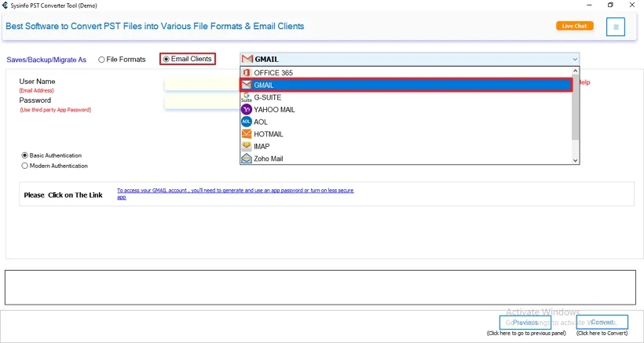Image resolution: width=644 pixels, height=343 pixels.
Task: Select IMAP from the list
Action: [x=406, y=146]
